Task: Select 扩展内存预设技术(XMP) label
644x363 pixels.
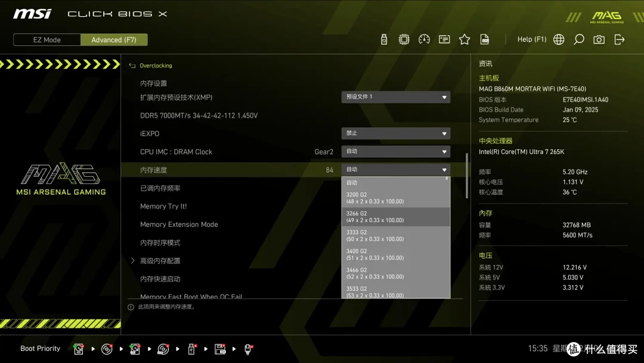Action: 176,97
